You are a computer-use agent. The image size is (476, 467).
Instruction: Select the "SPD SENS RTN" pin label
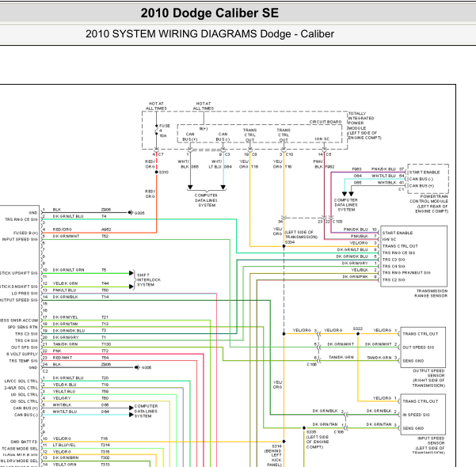pos(22,327)
